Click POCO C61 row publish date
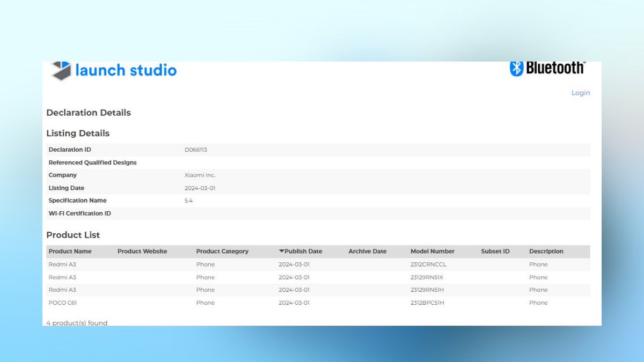The width and height of the screenshot is (644, 362). coord(294,302)
